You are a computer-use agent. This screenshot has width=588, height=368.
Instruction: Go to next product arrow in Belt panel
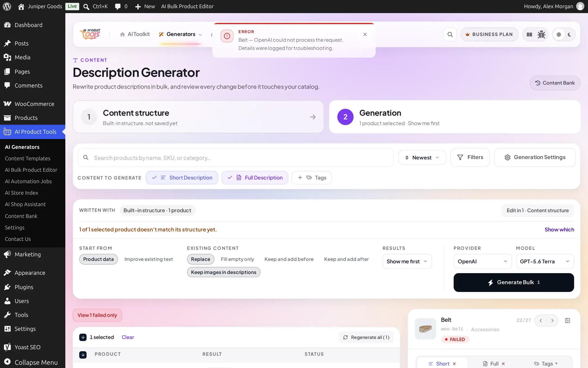[x=552, y=321]
